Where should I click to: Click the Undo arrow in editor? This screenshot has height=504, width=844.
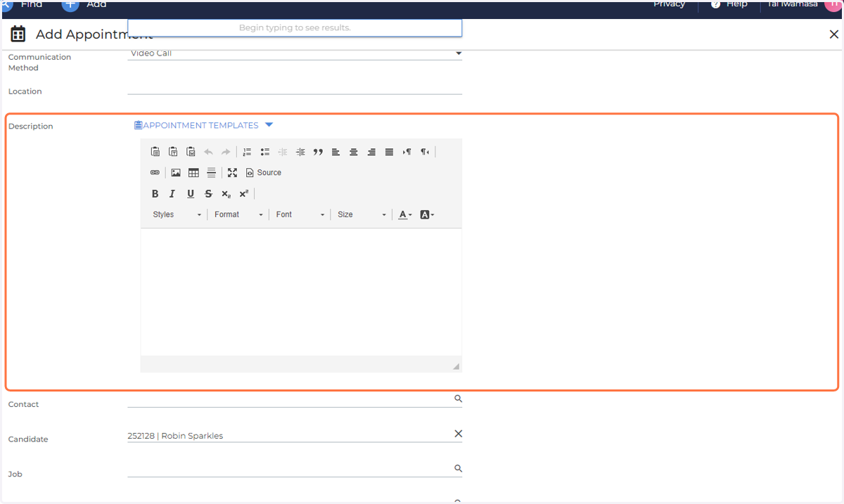[x=208, y=152]
